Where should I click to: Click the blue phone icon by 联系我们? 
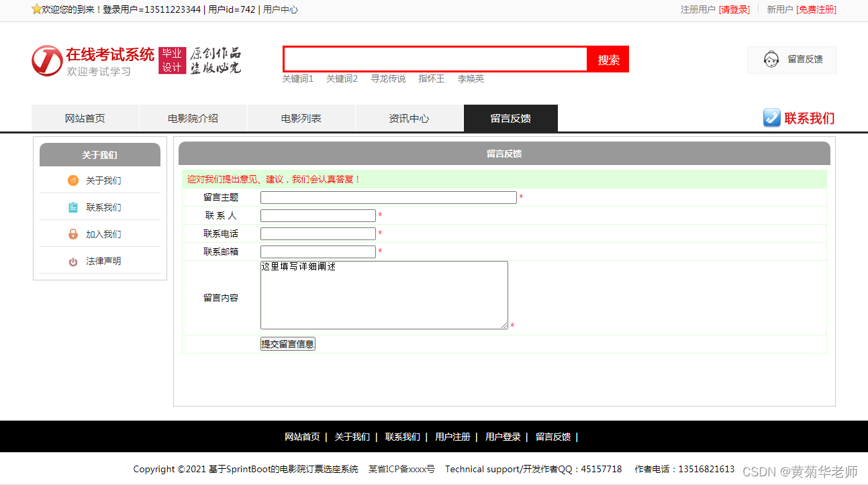(772, 118)
